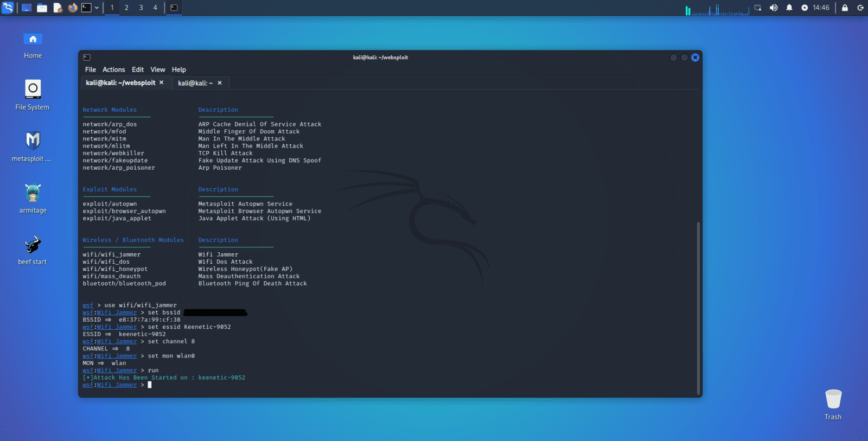Open the power manager tray icon
The height and width of the screenshot is (441, 868).
pos(805,8)
